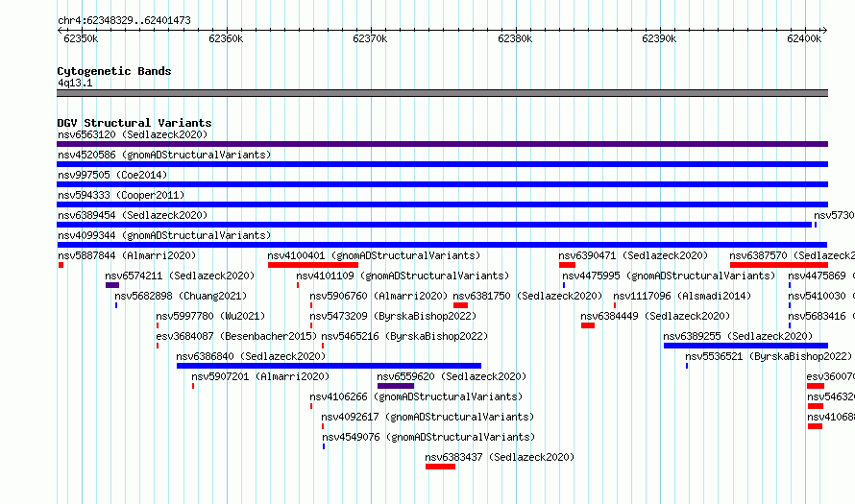
Task: Click the DGV Structural Variants track title
Action: pyautogui.click(x=134, y=123)
